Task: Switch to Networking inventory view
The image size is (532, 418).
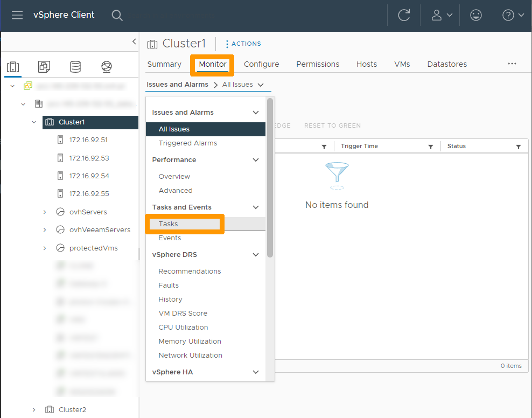Action: click(x=107, y=66)
